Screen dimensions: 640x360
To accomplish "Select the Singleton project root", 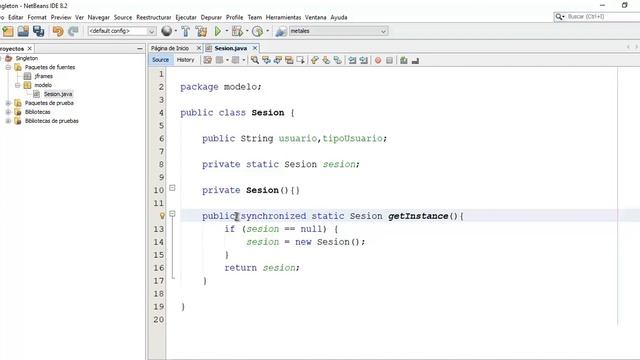I will click(27, 58).
